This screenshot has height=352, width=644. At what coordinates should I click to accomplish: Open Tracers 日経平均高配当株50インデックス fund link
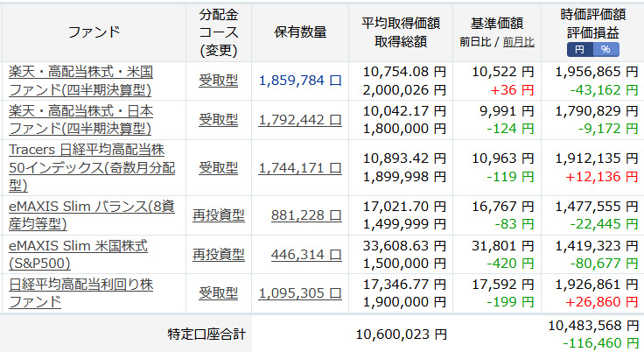coord(92,168)
